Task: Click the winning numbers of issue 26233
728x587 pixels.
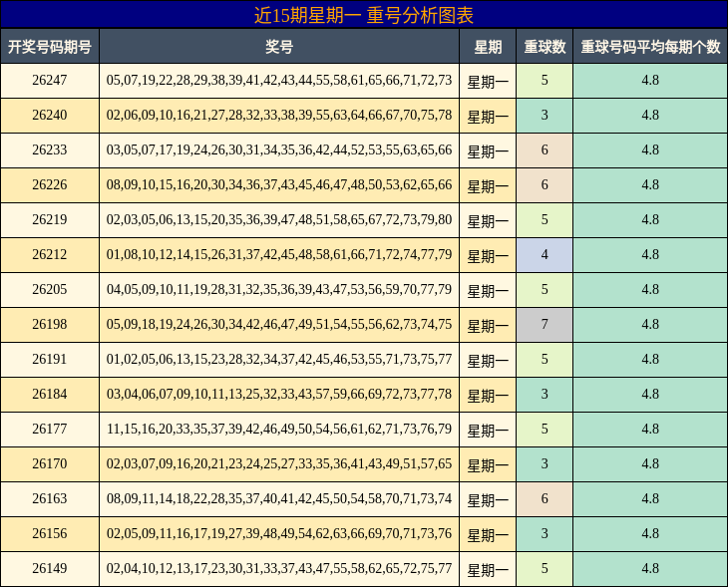Action: pos(279,149)
